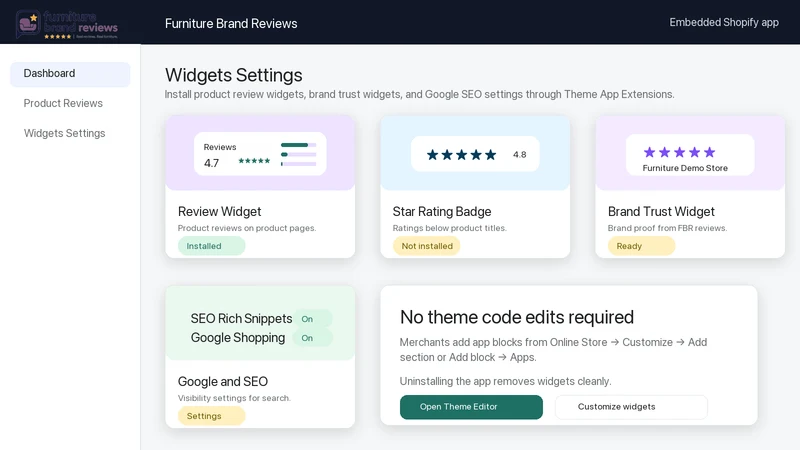Image resolution: width=800 pixels, height=450 pixels.
Task: Open the Dashboard sidebar item
Action: click(70, 73)
